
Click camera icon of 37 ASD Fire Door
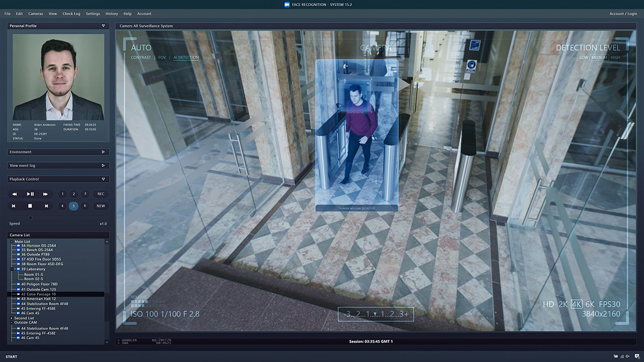pyautogui.click(x=19, y=259)
